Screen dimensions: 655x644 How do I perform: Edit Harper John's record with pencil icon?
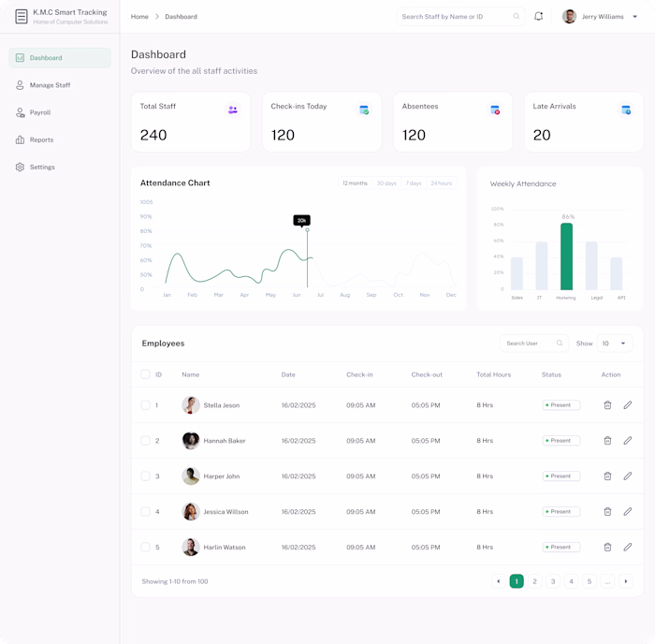(628, 476)
